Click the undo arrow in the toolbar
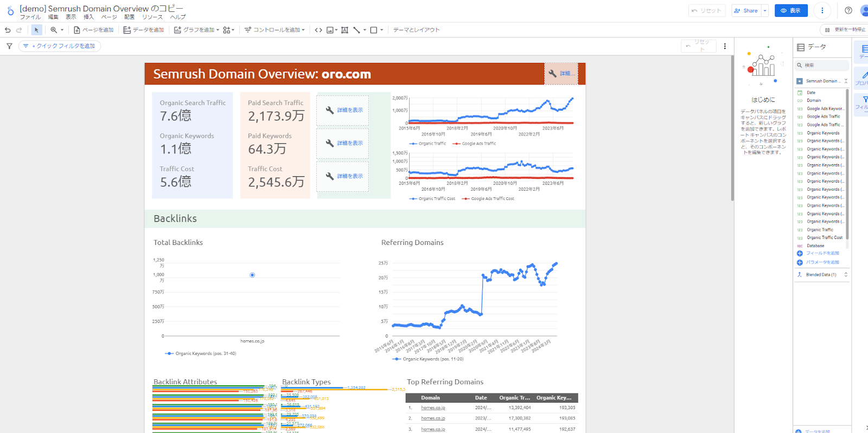The image size is (868, 433). 8,30
